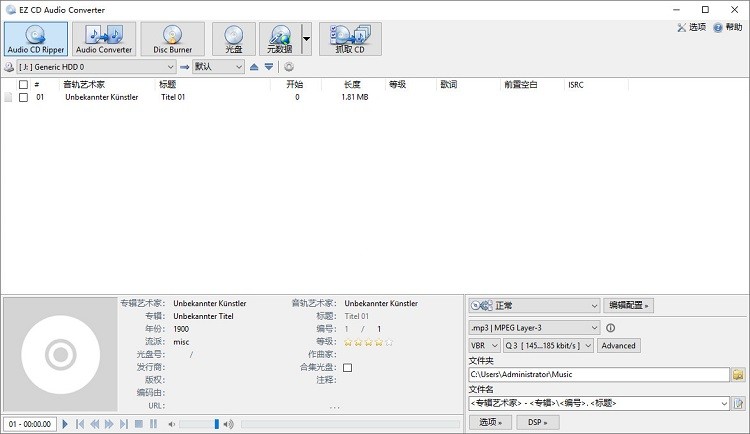Screen dimensions: 750x434
Task: Enable the 合集光盘 compilation checkbox
Action: [348, 368]
